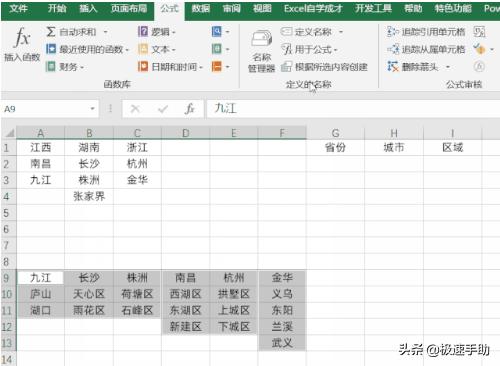Image resolution: width=500 pixels, height=366 pixels.
Task: Click the formula bar Cancel X icon
Action: pyautogui.click(x=135, y=109)
